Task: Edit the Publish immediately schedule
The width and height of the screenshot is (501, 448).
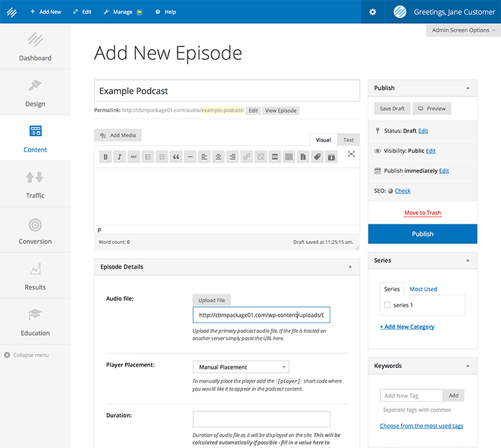Action: coord(443,171)
